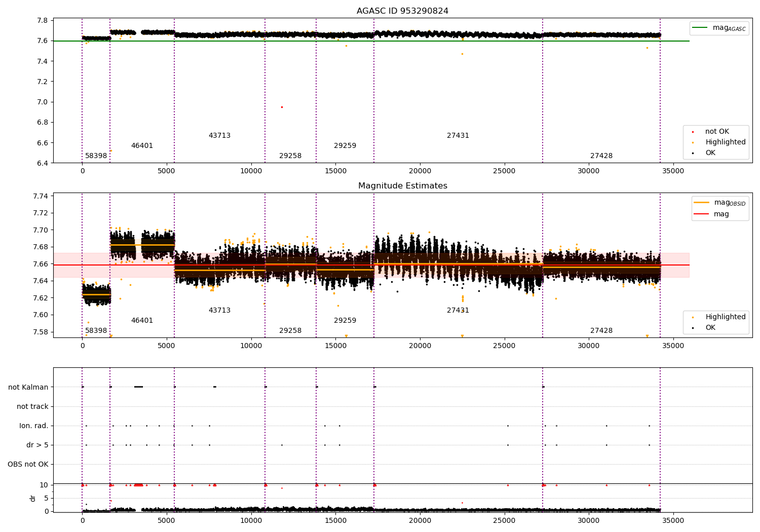Viewport: 760px width, 532px height.
Task: Click obsid label 29258 in the AGASC ID plot
Action: (x=290, y=156)
